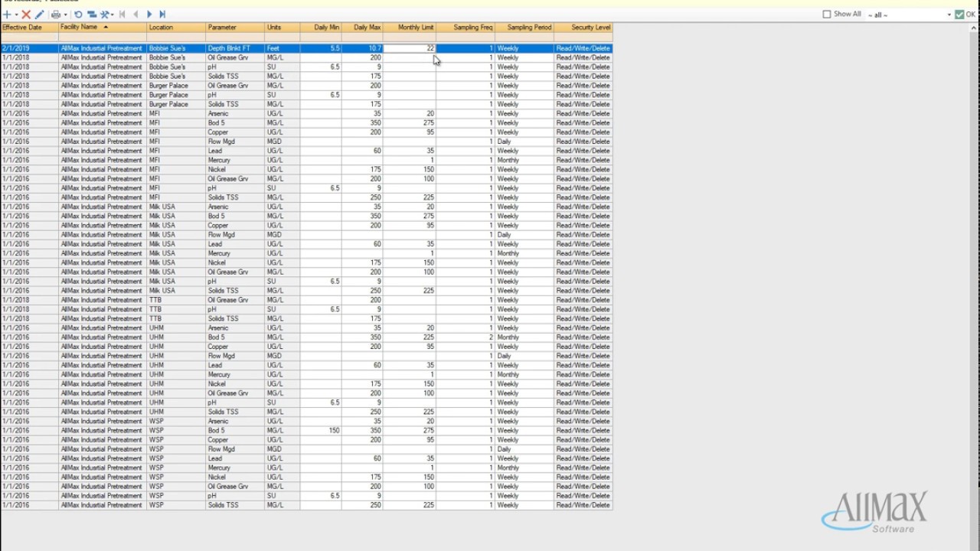The image size is (980, 551).
Task: Click the Daily Max column header
Action: click(362, 28)
